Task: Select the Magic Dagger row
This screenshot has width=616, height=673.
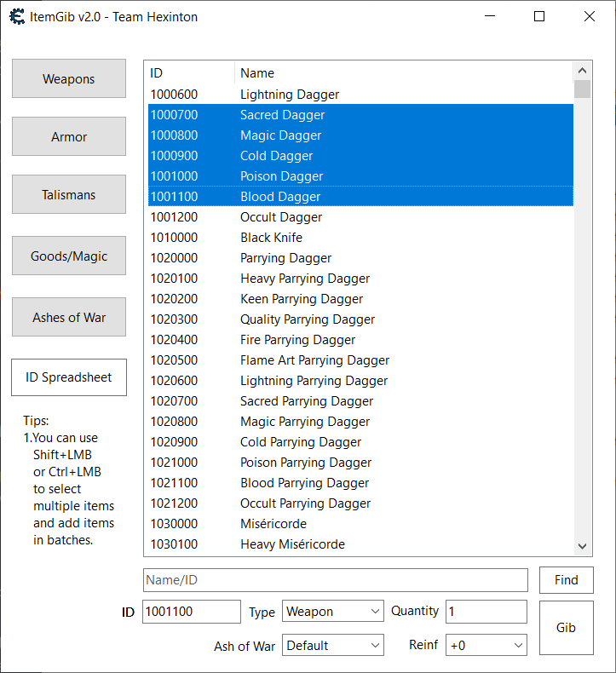Action: (360, 135)
